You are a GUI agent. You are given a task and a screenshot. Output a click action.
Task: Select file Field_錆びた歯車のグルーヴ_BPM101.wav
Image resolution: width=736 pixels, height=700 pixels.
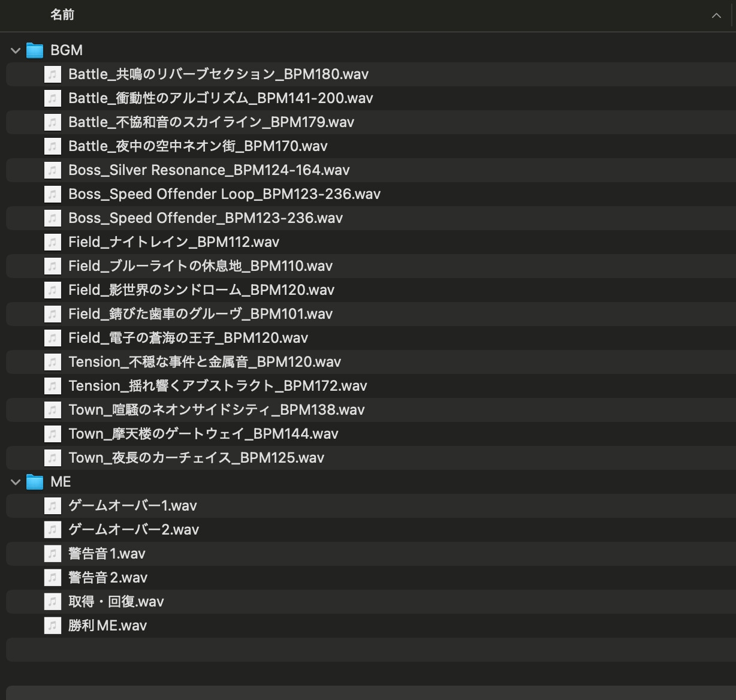coord(200,314)
